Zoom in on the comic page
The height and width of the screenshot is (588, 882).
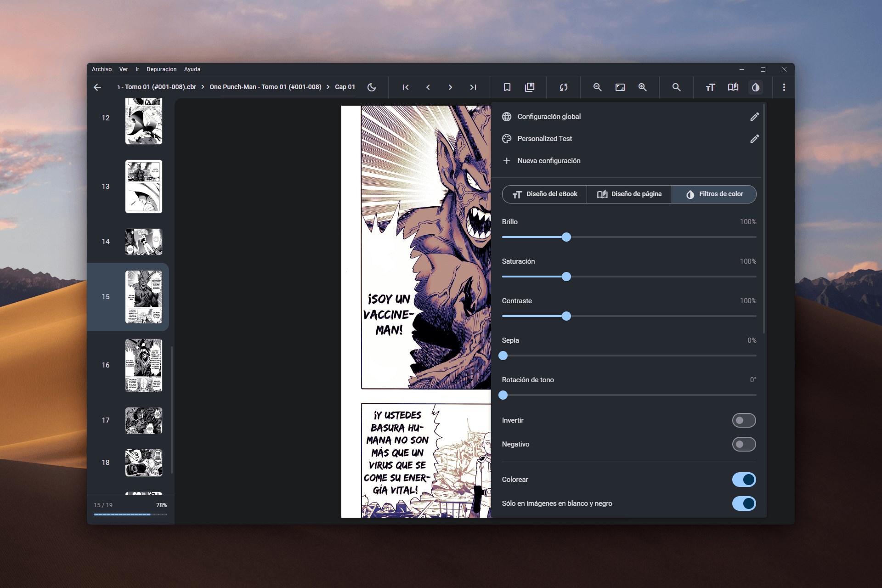(643, 87)
